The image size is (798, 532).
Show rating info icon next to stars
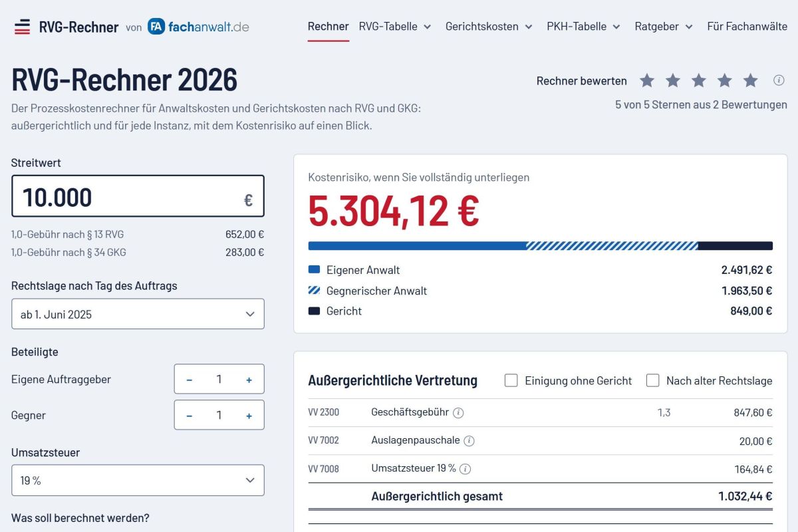point(779,80)
